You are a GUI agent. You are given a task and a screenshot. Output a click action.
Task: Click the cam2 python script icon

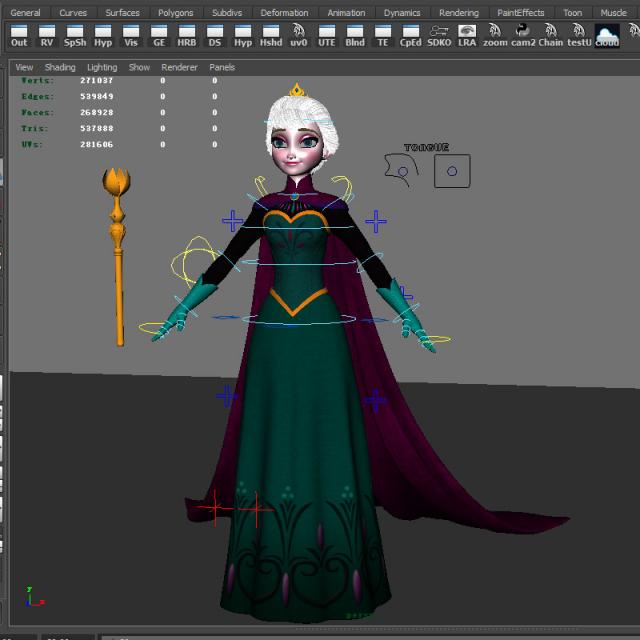tap(523, 36)
